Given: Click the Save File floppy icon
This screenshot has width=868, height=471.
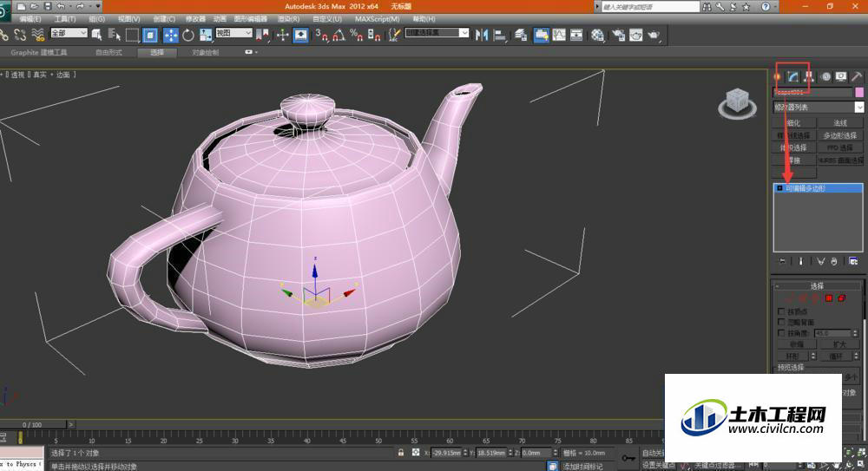Looking at the screenshot, I should click(48, 6).
